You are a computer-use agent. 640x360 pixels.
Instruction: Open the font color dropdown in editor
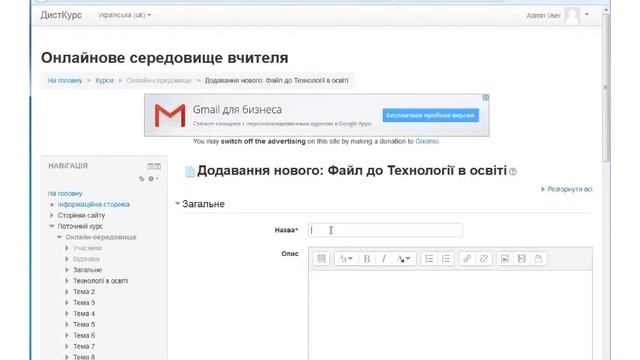click(404, 258)
